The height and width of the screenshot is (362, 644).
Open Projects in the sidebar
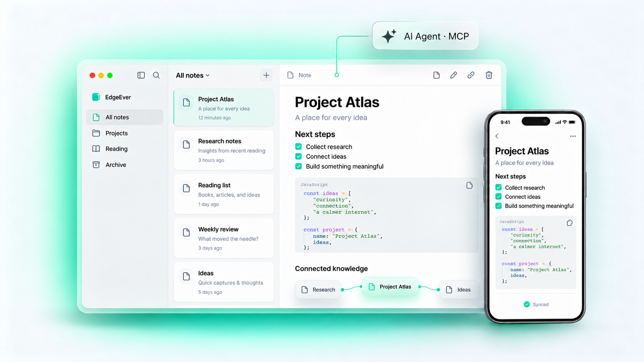(125, 133)
